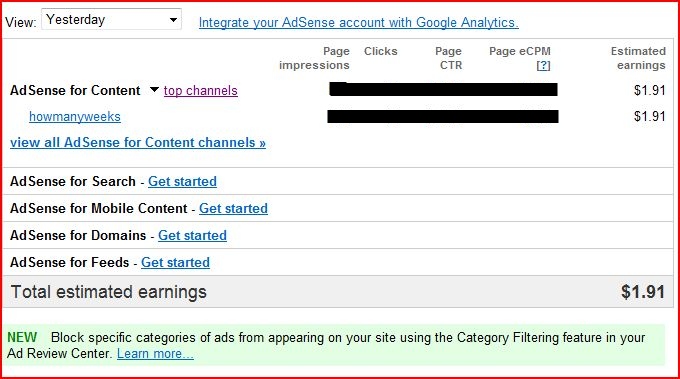Select the howmanyweeks channel link
680x379 pixels.
[75, 117]
